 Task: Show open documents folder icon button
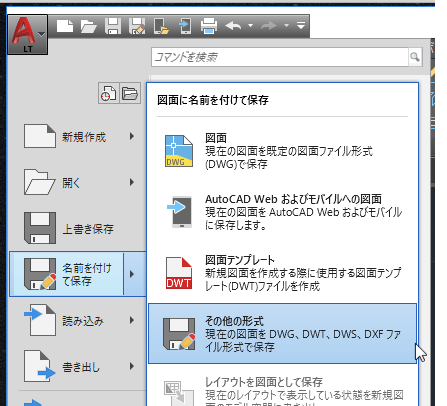(x=130, y=93)
